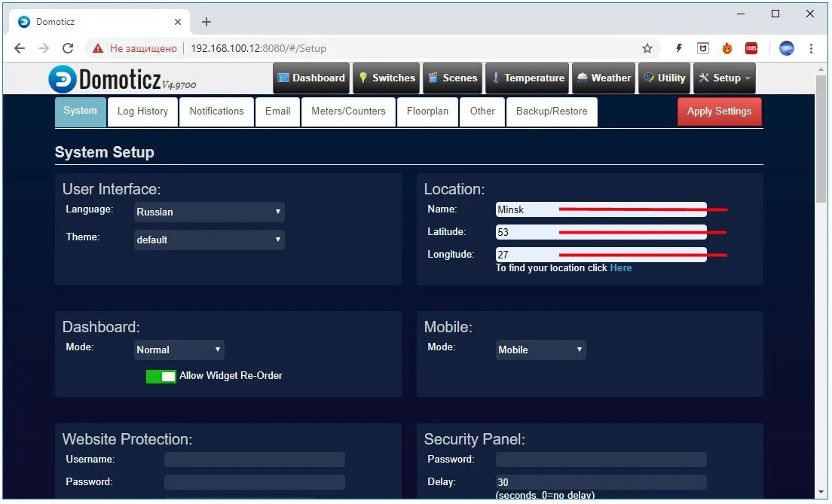
Task: Click the Domoticz logo icon
Action: click(x=62, y=79)
